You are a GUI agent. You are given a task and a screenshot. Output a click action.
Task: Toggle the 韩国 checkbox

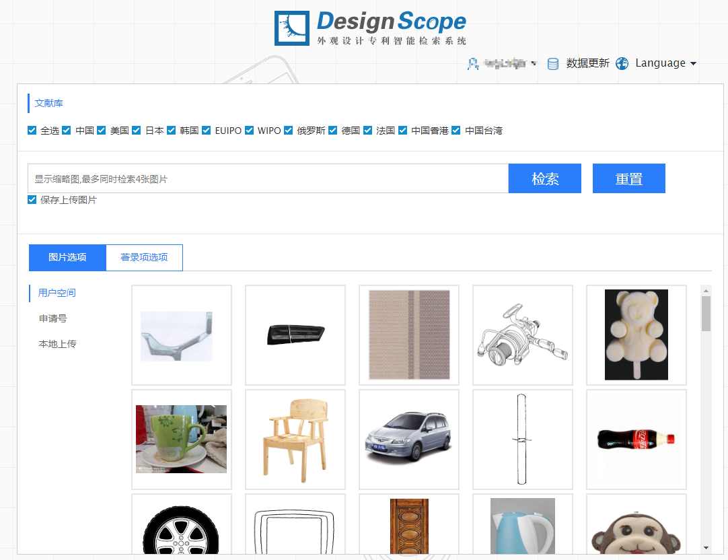172,131
